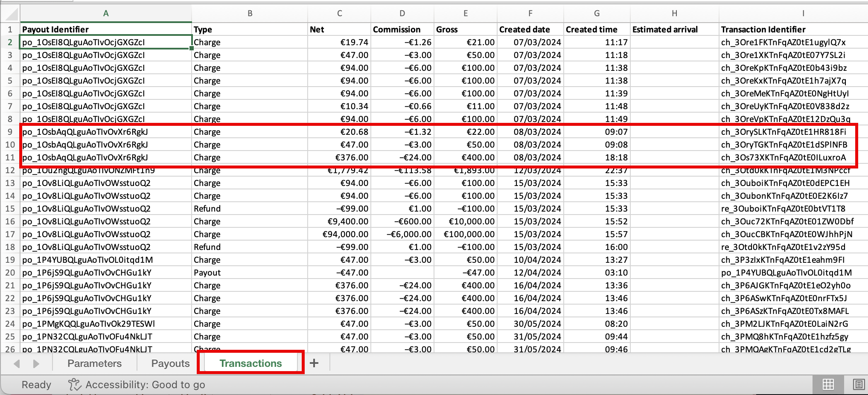Select the Transactions sheet tab
The image size is (868, 395).
[x=250, y=363]
